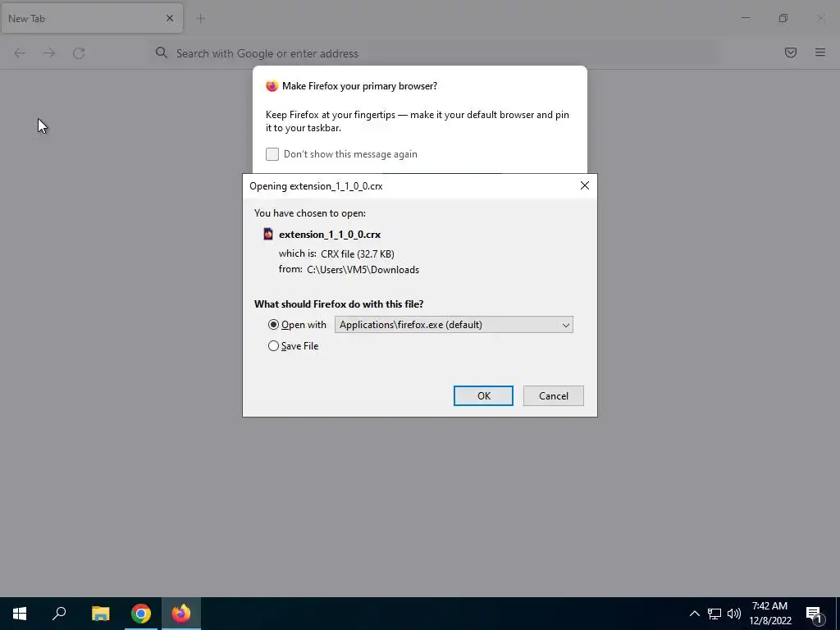The height and width of the screenshot is (630, 840).
Task: Open the Save to Pocket icon
Action: pos(791,52)
